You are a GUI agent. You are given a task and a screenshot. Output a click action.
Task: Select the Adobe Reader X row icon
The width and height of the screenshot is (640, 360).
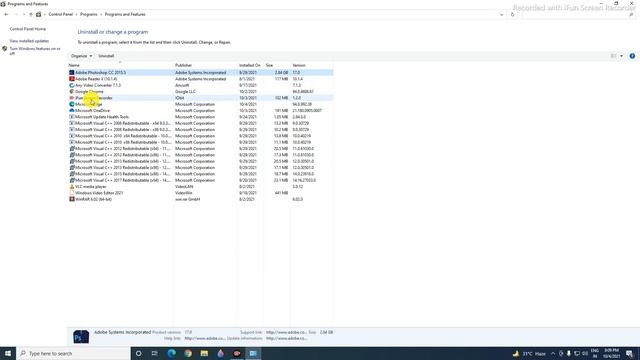click(72, 79)
